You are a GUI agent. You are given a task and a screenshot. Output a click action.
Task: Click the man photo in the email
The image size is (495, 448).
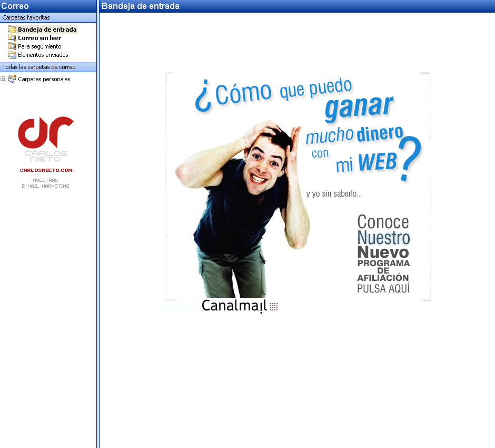pos(242,209)
